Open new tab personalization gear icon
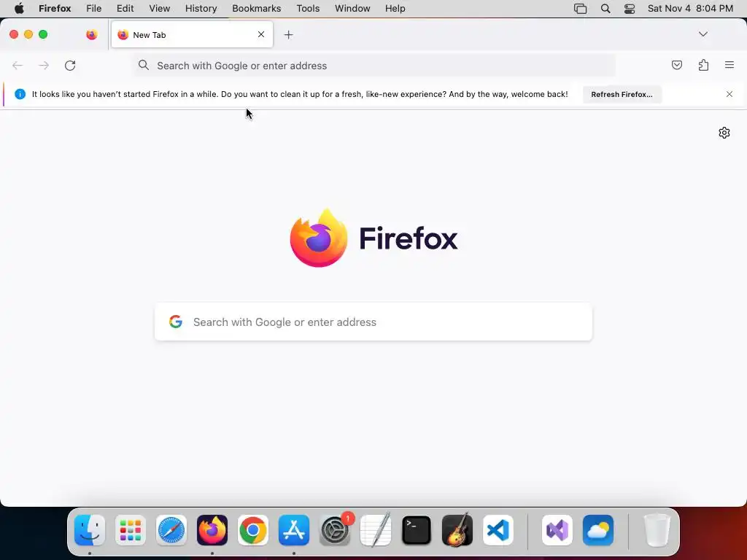The image size is (747, 560). [724, 133]
